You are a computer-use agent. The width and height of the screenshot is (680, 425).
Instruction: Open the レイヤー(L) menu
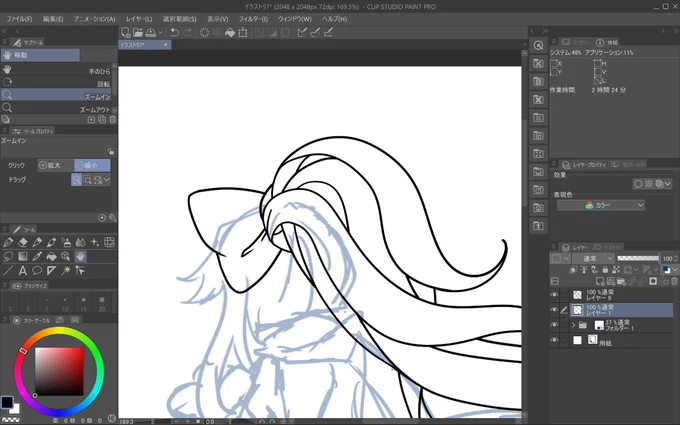click(x=139, y=19)
